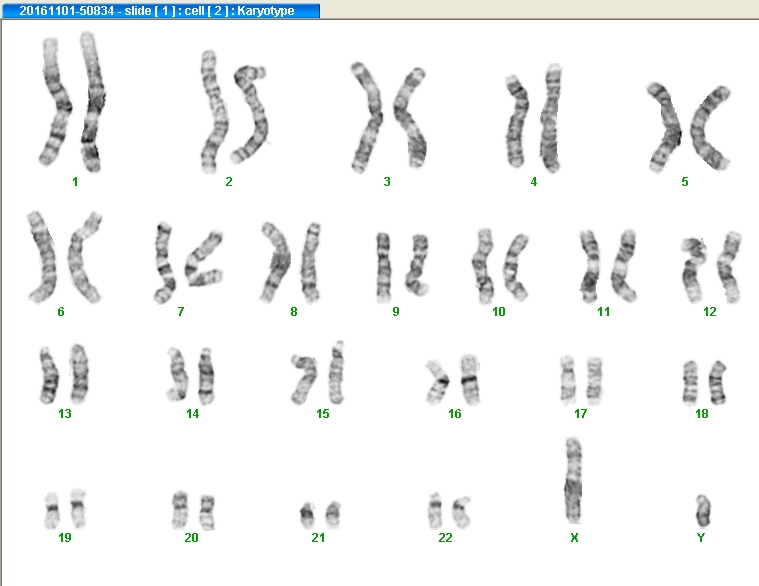Select the chromosome 21 pair
Image resolution: width=759 pixels, height=586 pixels.
click(320, 515)
